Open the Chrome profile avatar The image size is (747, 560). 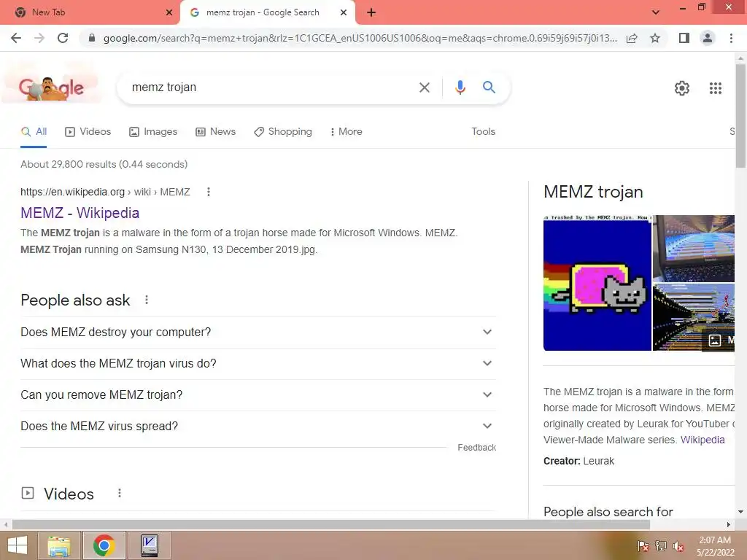tap(708, 38)
